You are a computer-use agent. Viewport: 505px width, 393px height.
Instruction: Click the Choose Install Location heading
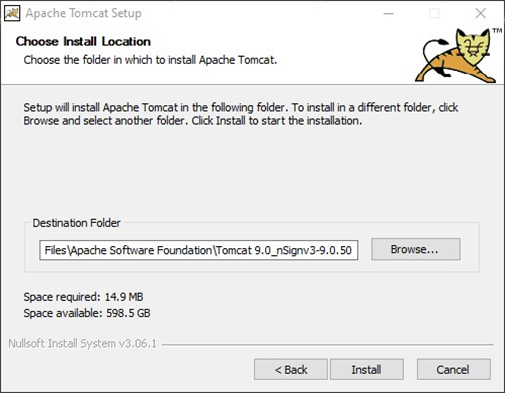[83, 42]
